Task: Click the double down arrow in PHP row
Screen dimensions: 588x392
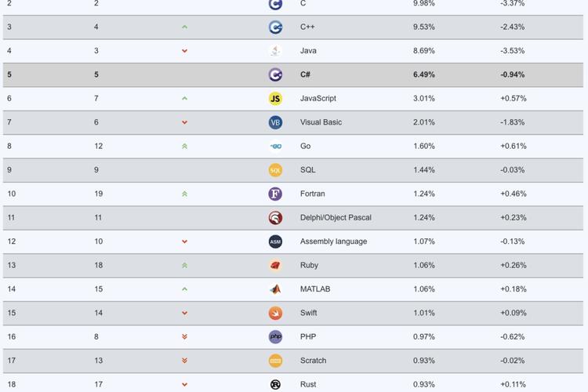Action: [x=184, y=337]
